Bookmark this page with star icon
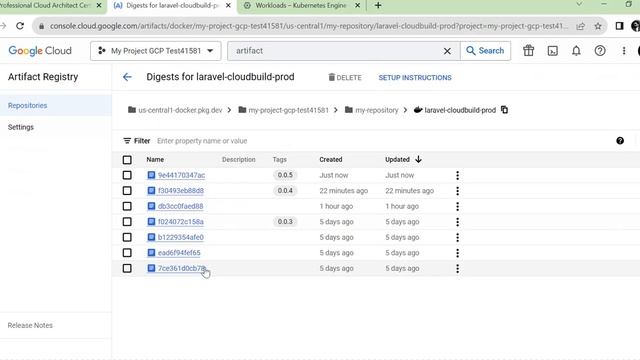Screen dimensions: 640x360 (x=598, y=26)
